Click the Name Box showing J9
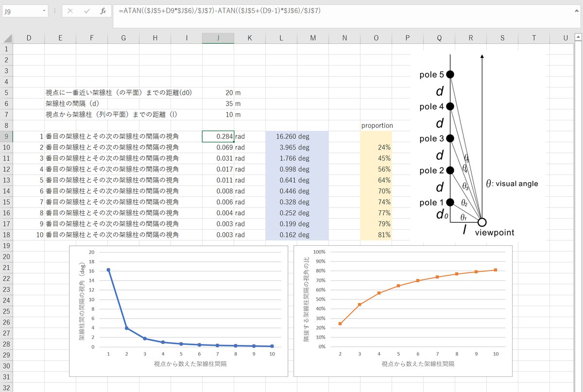This screenshot has width=583, height=392. (x=21, y=11)
